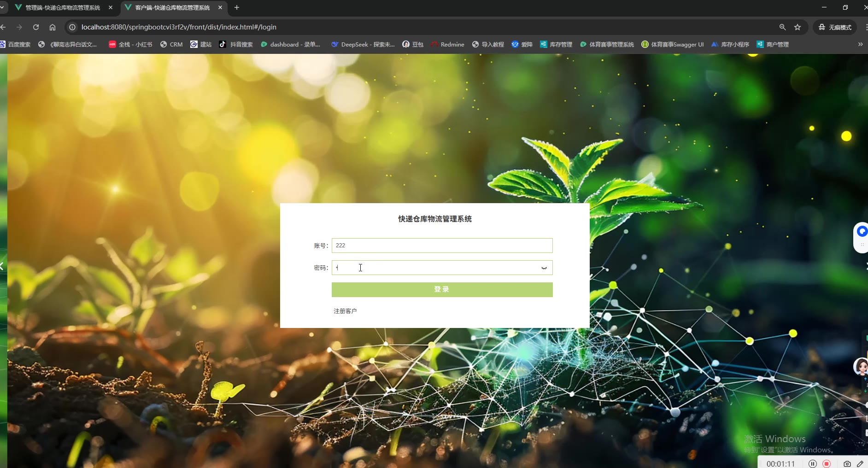Take a screenshot with the camera icon
The width and height of the screenshot is (868, 468).
point(847,464)
